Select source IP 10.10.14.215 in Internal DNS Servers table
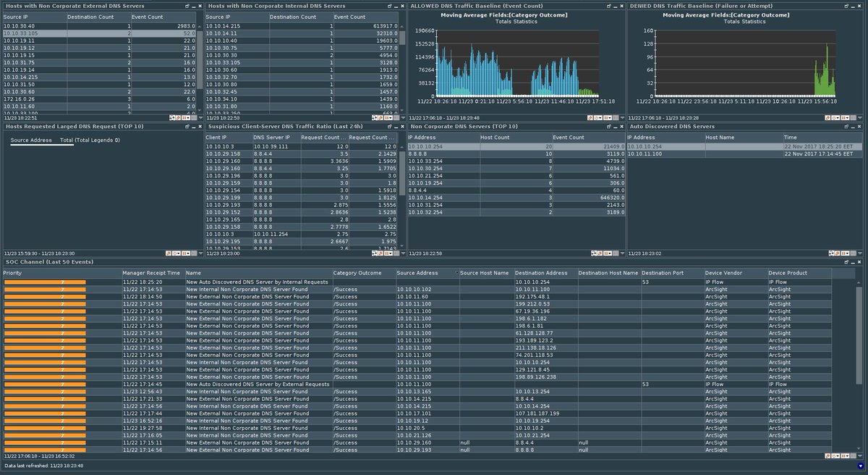Image resolution: width=868 pixels, height=475 pixels. tap(301, 25)
